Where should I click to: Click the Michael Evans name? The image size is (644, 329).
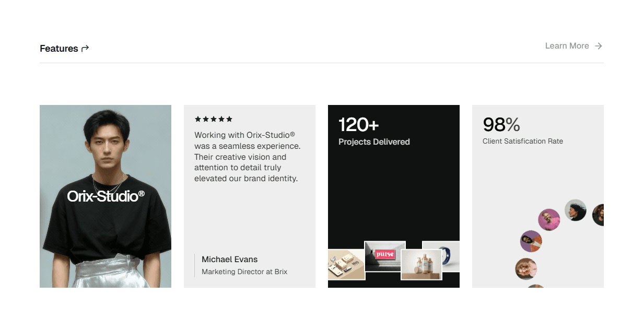click(x=230, y=260)
